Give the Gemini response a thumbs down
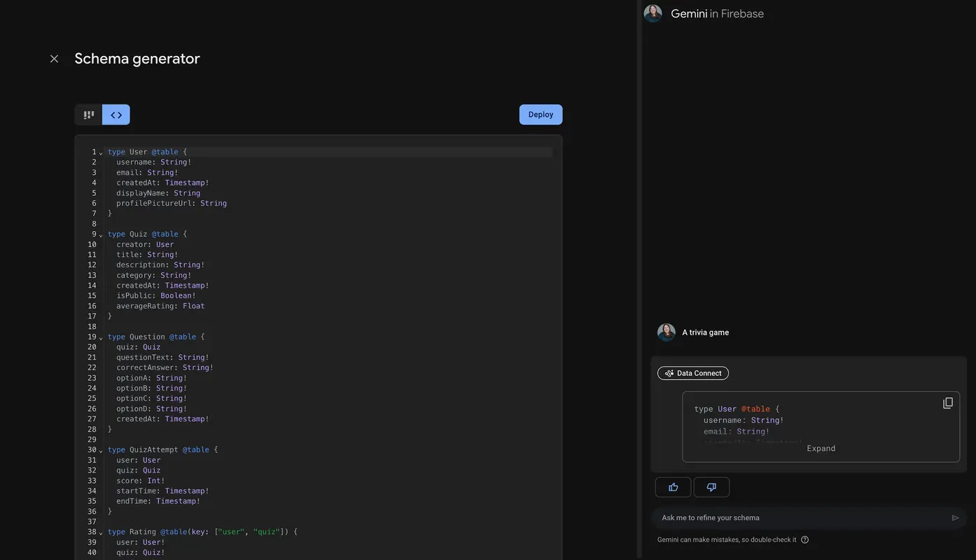 click(711, 487)
